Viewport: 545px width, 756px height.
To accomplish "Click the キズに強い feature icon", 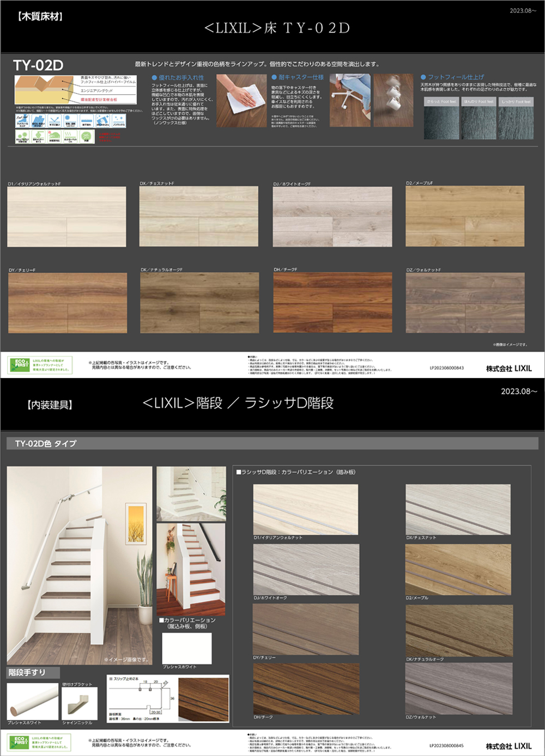I will [55, 121].
